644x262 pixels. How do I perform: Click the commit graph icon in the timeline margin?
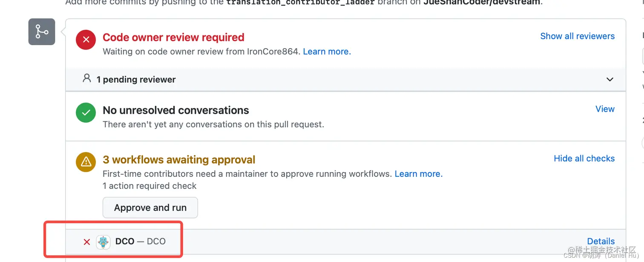(x=41, y=32)
